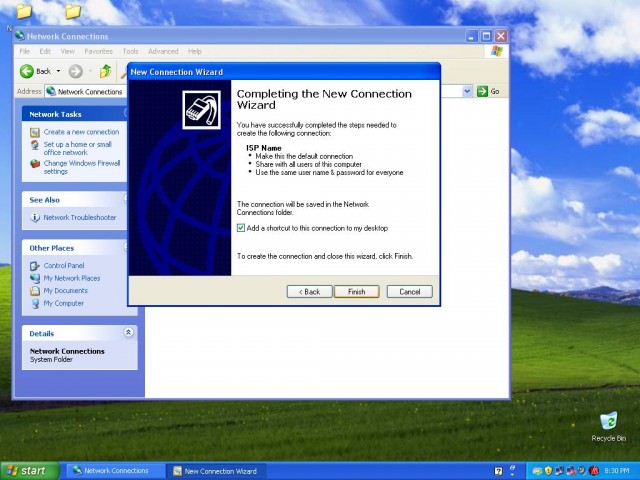Open the File menu

click(x=24, y=51)
